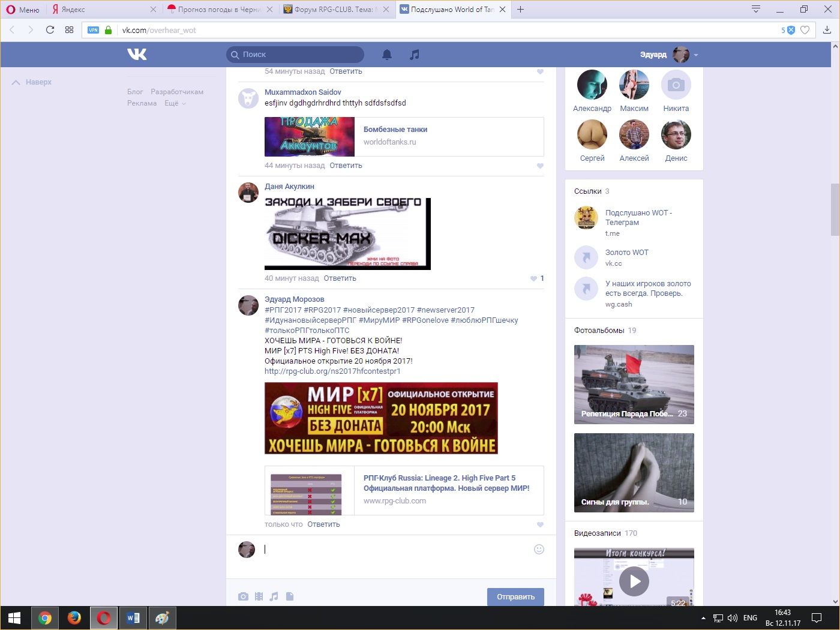This screenshot has width=840, height=630.
Task: Switch to the Яндекс browser tab
Action: click(99, 10)
